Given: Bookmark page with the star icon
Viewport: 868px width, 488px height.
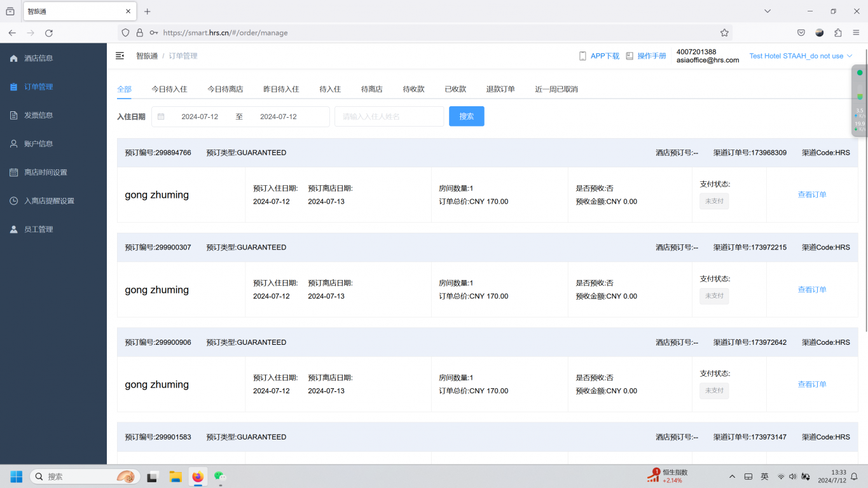Looking at the screenshot, I should point(724,32).
